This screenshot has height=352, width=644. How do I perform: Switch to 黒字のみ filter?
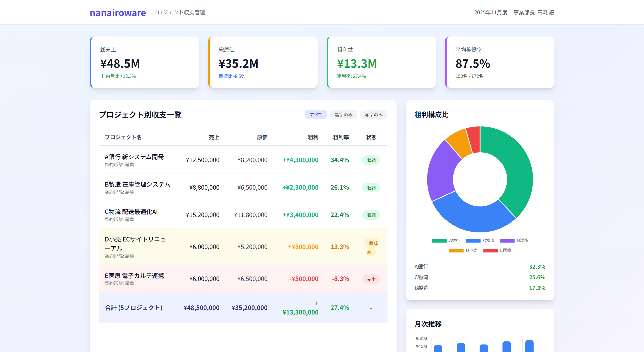tap(343, 115)
